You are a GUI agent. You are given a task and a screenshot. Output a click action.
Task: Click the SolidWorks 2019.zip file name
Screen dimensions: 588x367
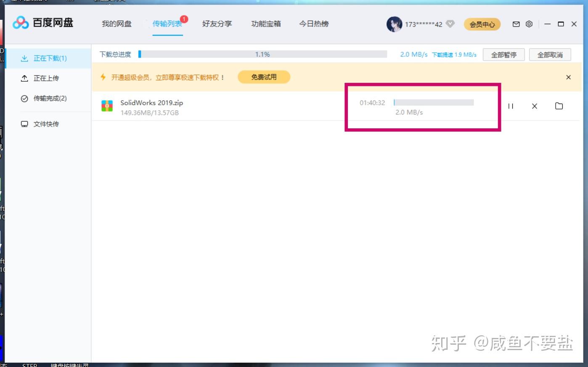coord(151,103)
